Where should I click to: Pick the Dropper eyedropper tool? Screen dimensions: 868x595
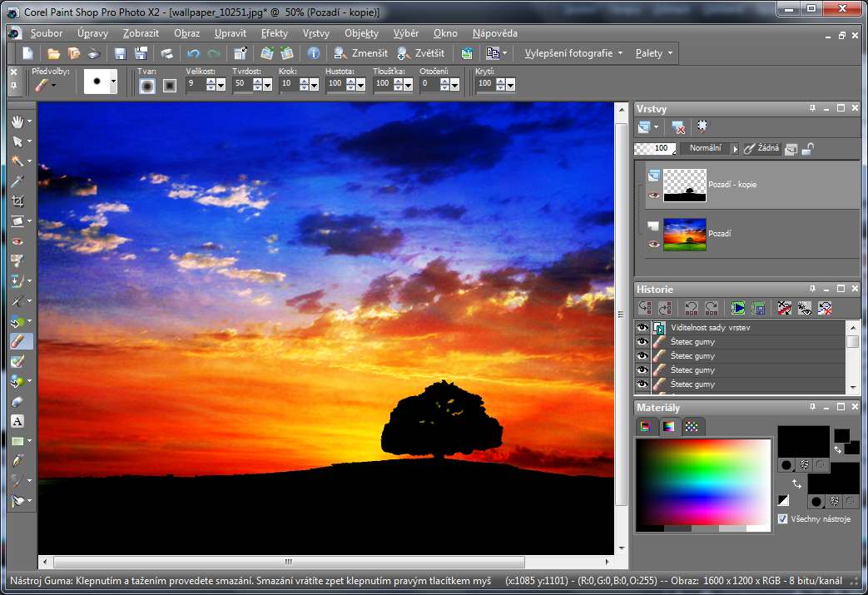pyautogui.click(x=17, y=181)
